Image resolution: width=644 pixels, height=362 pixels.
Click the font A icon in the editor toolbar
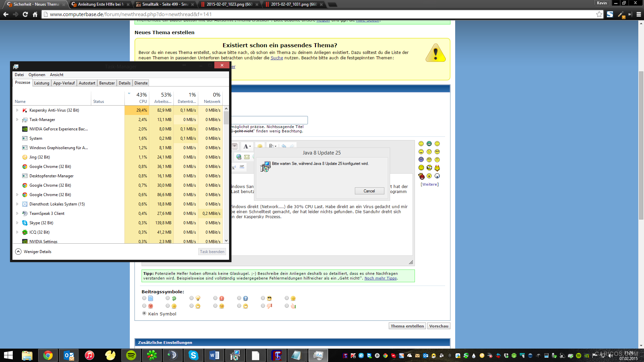tap(247, 146)
